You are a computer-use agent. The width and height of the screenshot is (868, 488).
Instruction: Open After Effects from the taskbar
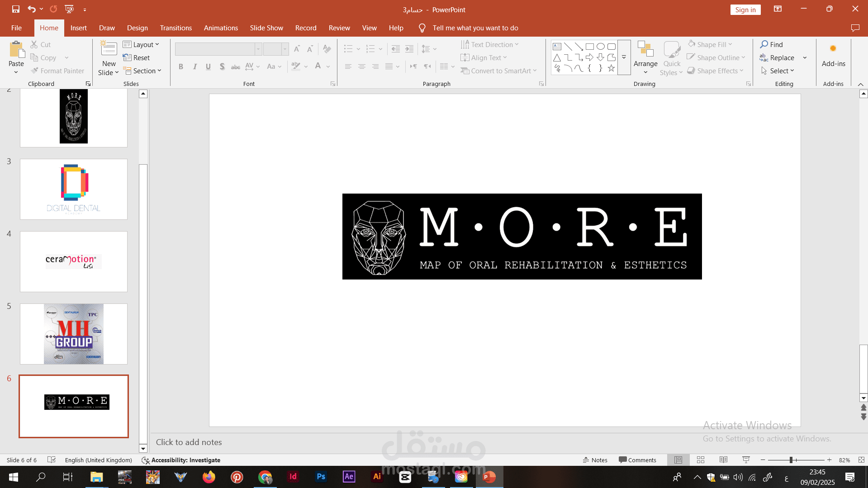pyautogui.click(x=349, y=477)
